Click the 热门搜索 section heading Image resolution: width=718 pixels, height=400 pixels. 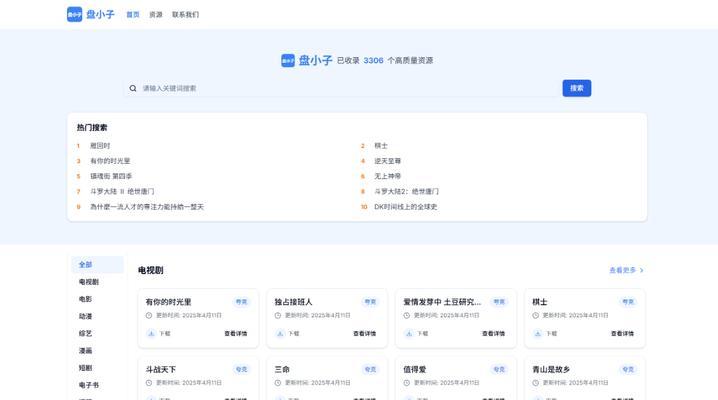(x=92, y=128)
